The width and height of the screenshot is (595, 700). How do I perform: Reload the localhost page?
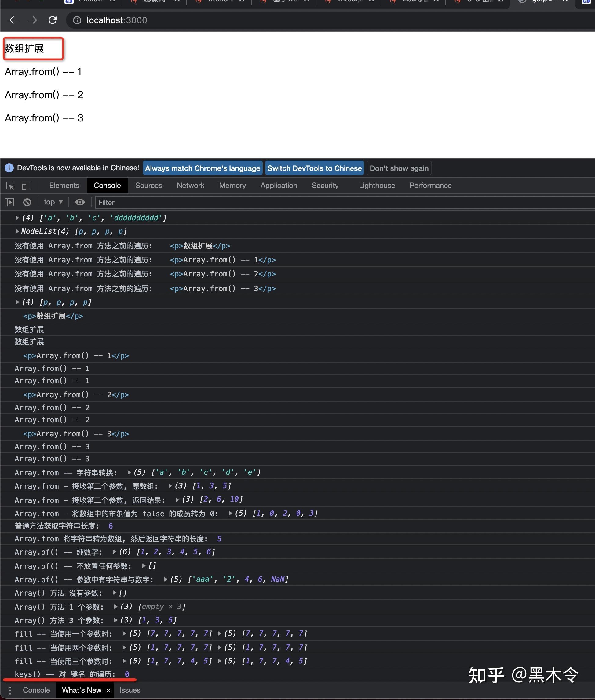53,20
